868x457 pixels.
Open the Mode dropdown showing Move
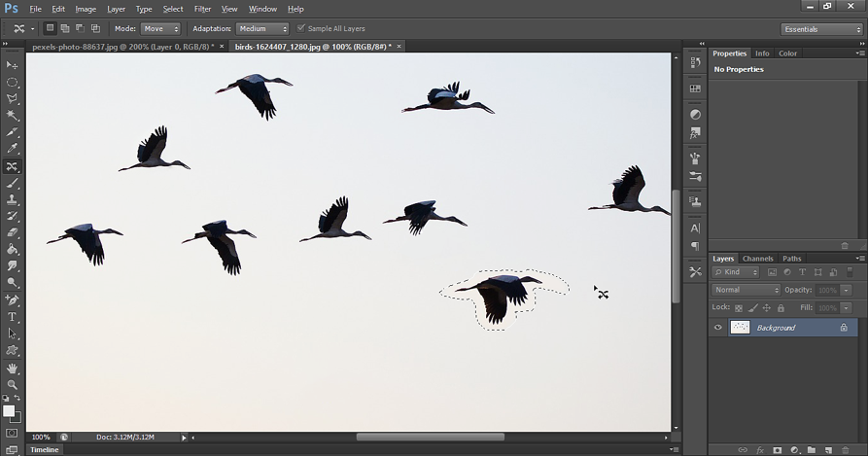160,29
